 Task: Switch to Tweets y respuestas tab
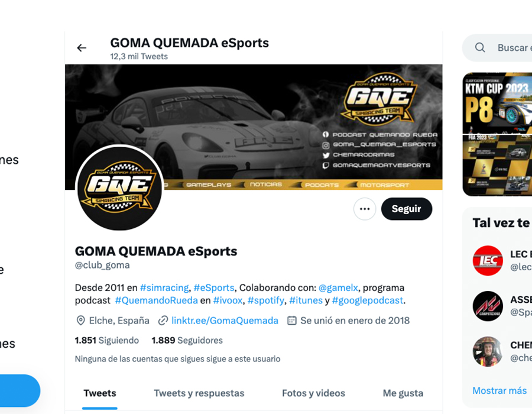point(199,393)
